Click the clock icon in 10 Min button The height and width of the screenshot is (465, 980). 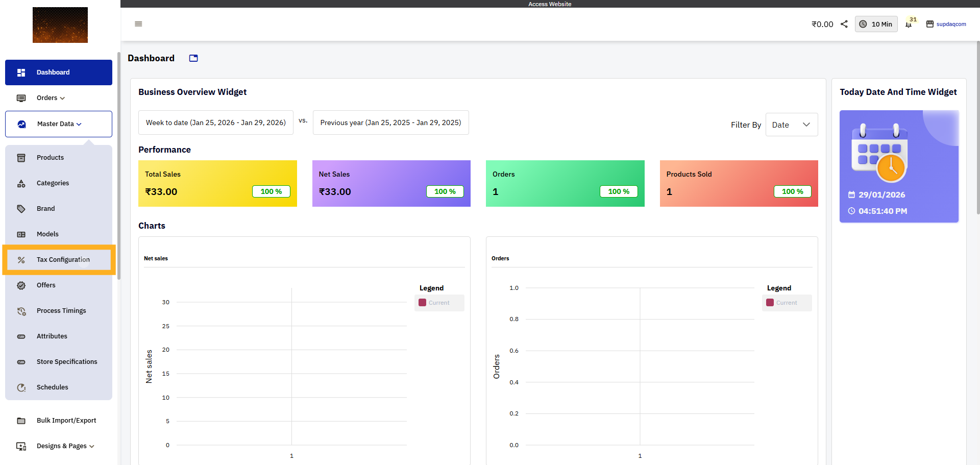[863, 24]
